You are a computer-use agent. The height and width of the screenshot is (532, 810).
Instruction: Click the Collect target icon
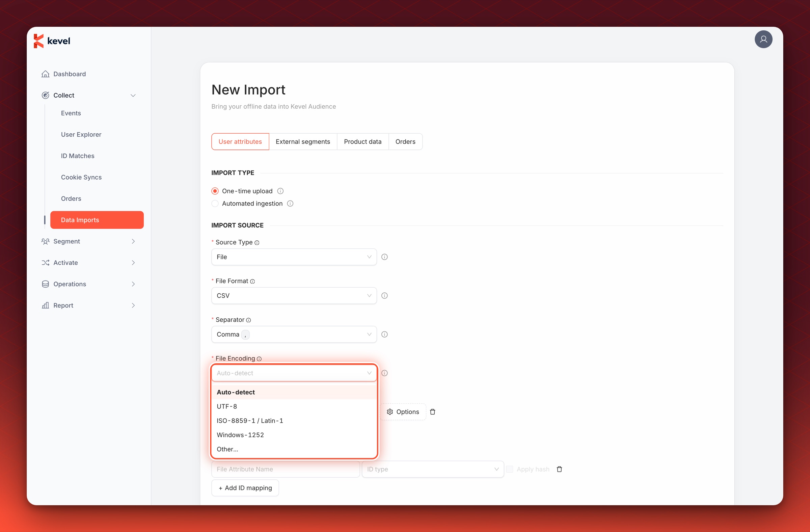point(45,95)
